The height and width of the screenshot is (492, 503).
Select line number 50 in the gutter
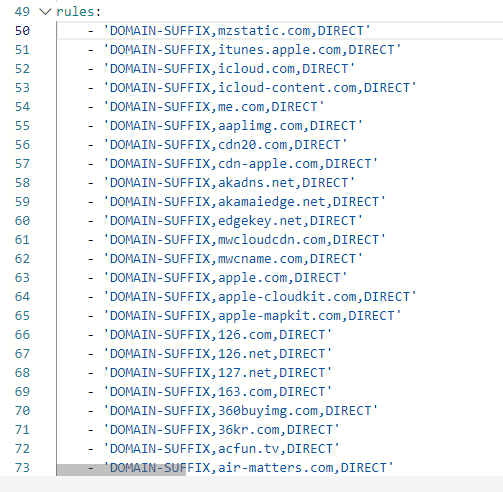pyautogui.click(x=22, y=31)
